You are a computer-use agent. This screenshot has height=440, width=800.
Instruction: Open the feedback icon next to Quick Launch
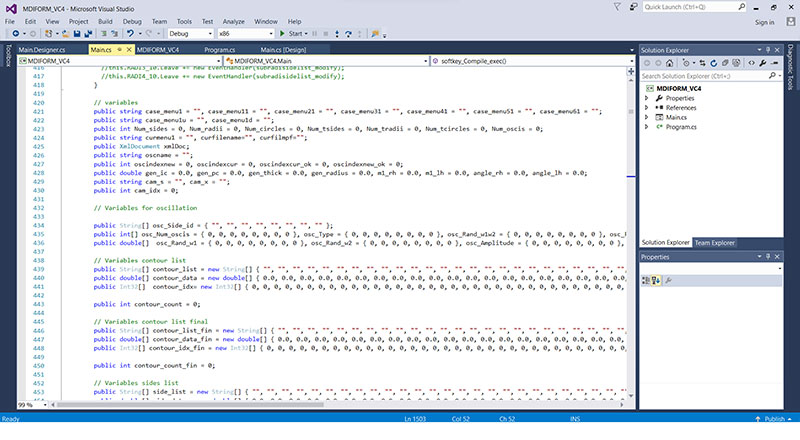tap(633, 7)
